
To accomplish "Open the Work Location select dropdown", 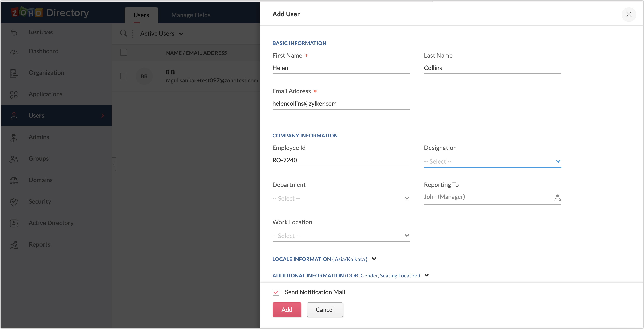I will click(x=341, y=236).
